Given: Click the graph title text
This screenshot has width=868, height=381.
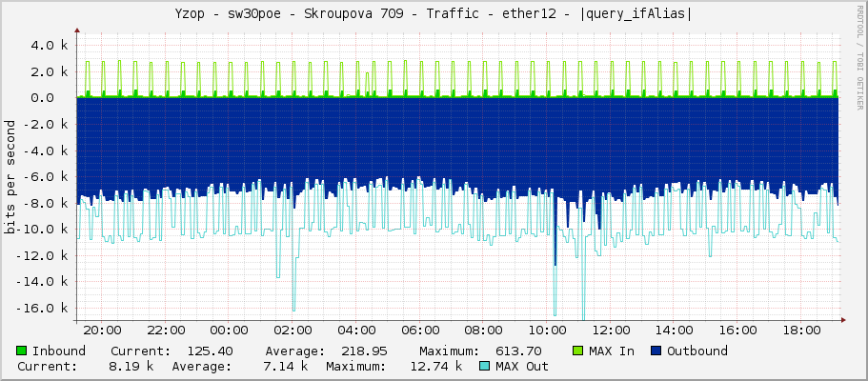Looking at the screenshot, I should click(x=434, y=14).
